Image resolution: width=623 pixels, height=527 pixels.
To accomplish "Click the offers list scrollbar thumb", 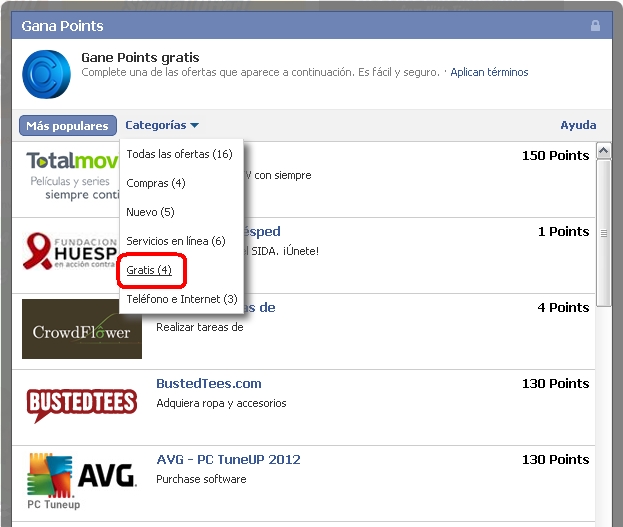I will (x=604, y=233).
